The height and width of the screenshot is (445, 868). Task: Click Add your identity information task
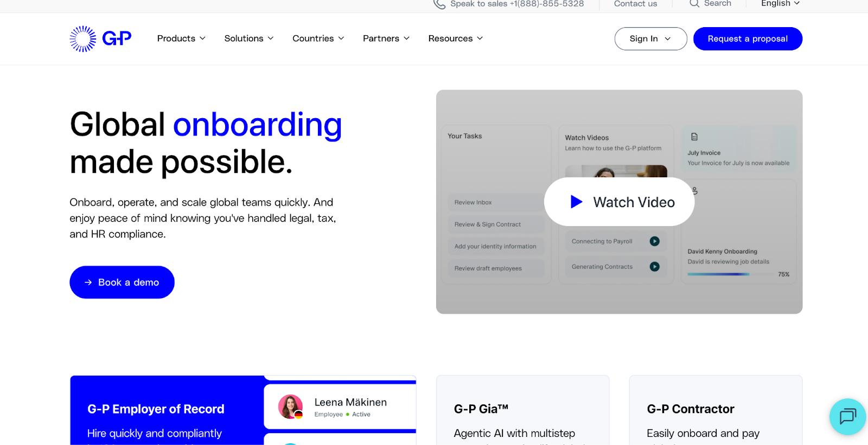coord(496,246)
